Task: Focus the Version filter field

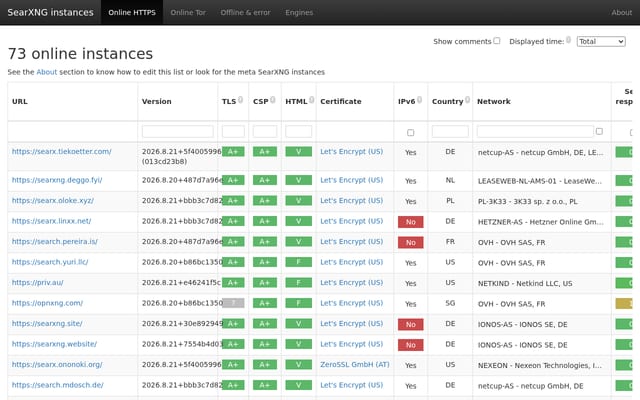Action: [178, 131]
